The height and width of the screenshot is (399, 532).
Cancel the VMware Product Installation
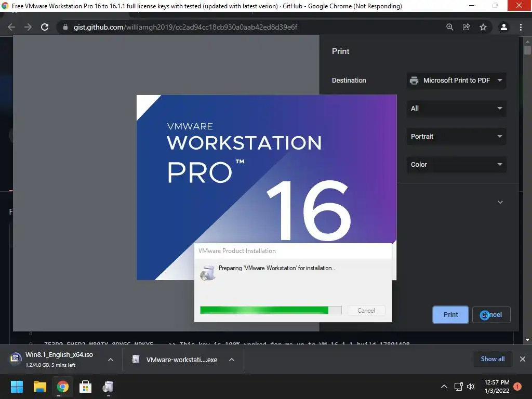tap(366, 311)
